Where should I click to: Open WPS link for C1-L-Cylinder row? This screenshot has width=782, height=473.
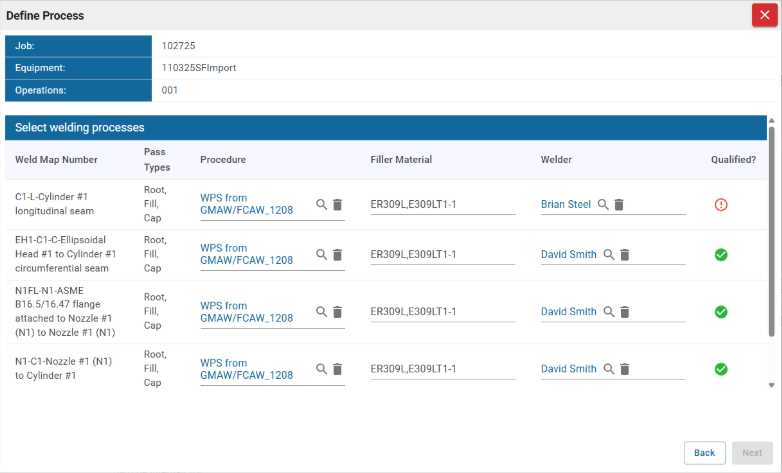[x=246, y=204]
